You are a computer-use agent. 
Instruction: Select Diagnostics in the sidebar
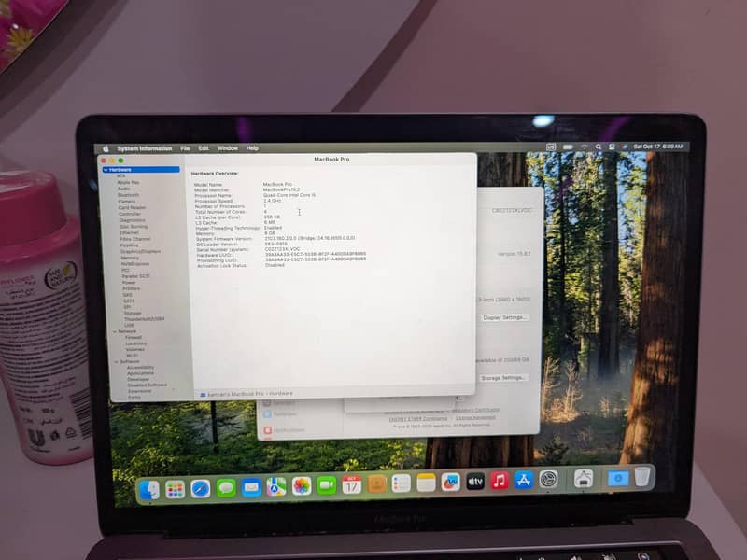tap(132, 220)
